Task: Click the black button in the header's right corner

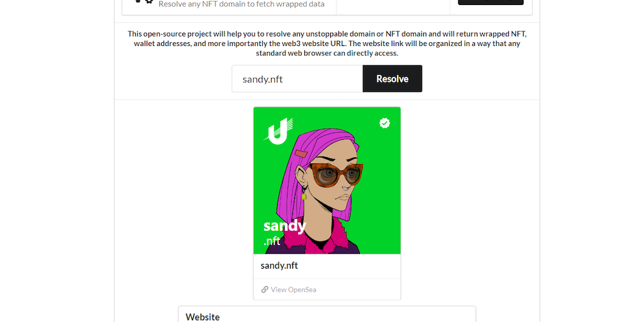Action: [491, 2]
